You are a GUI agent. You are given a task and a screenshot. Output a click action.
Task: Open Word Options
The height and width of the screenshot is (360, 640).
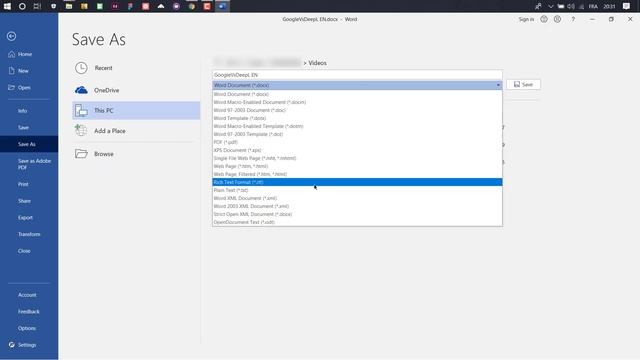tap(29, 328)
